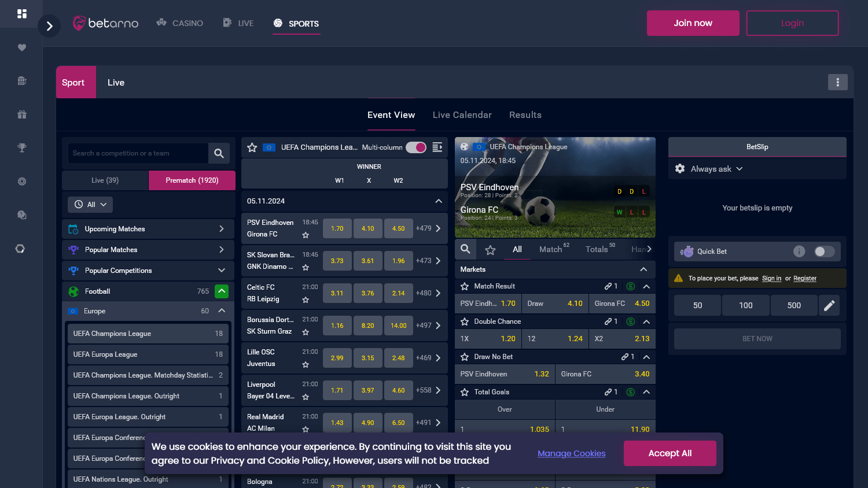Viewport: 868px width, 488px height.
Task: Open the Always ask odds dropdown
Action: 716,169
